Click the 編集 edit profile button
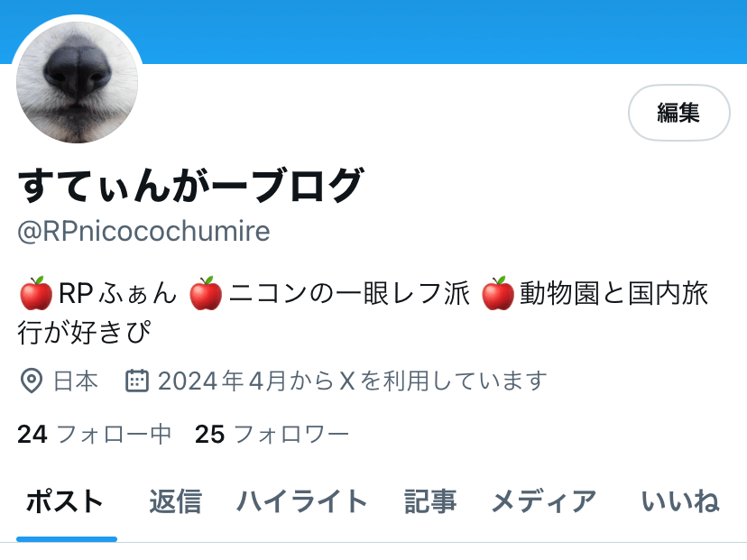Screen dimensions: 747x560 (678, 113)
